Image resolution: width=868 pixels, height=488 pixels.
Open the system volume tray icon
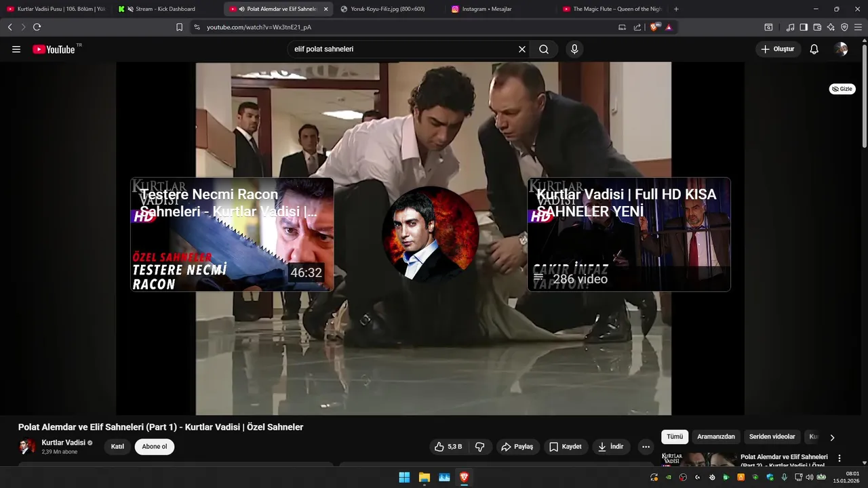coord(809,477)
